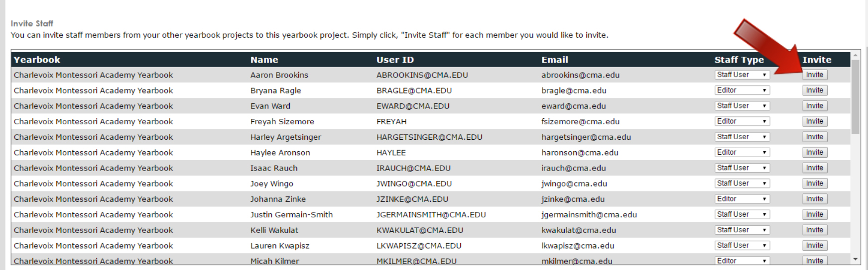The height and width of the screenshot is (270, 868).
Task: Select the Name column header
Action: point(264,60)
